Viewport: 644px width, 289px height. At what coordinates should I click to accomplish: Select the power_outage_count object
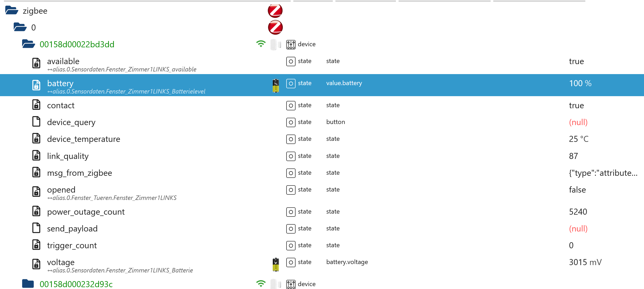86,212
